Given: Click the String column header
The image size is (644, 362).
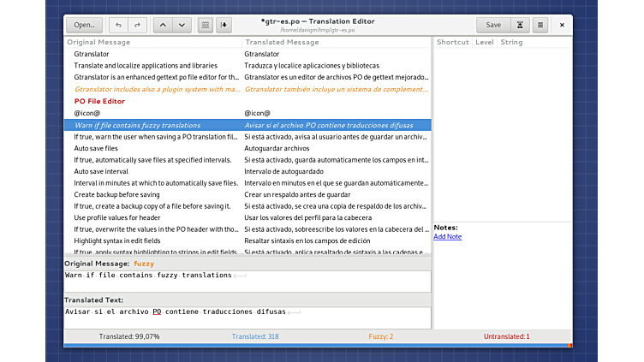Looking at the screenshot, I should point(511,42).
